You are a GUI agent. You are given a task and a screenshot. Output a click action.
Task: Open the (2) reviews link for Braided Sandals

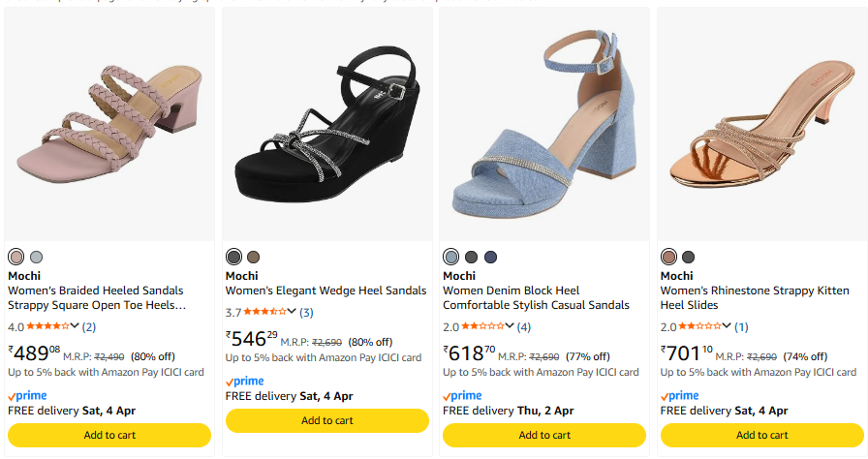(89, 326)
